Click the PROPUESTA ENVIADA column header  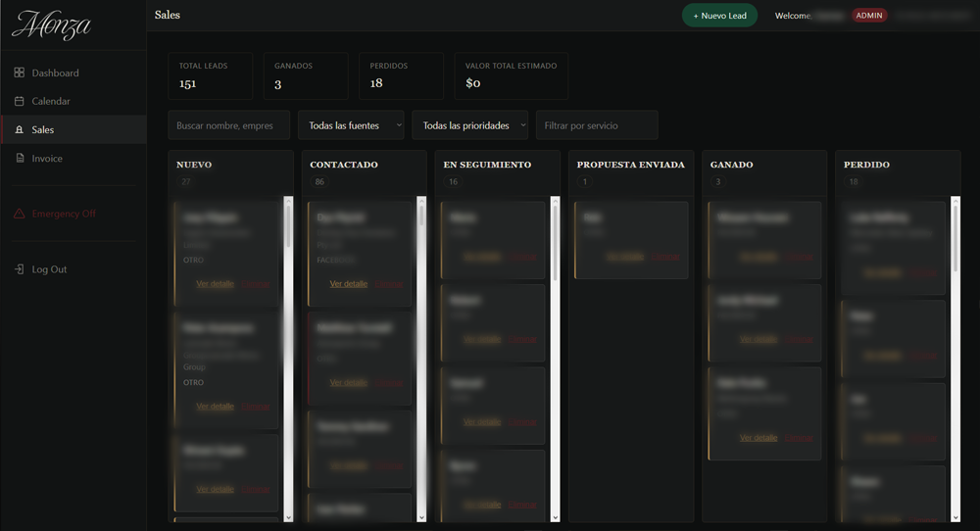[x=630, y=165]
